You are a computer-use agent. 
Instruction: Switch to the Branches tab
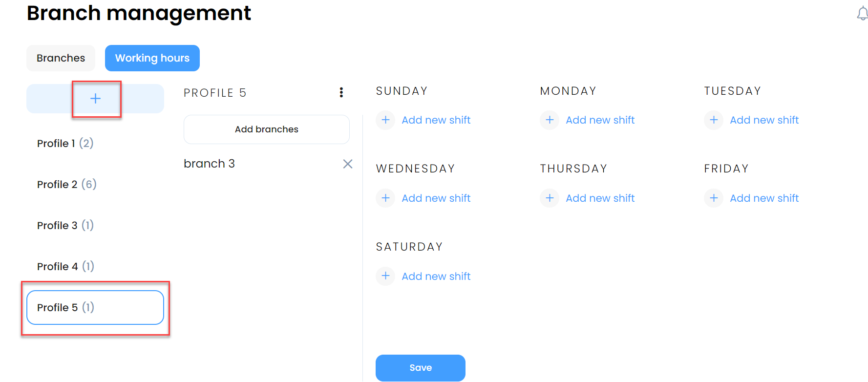point(61,58)
